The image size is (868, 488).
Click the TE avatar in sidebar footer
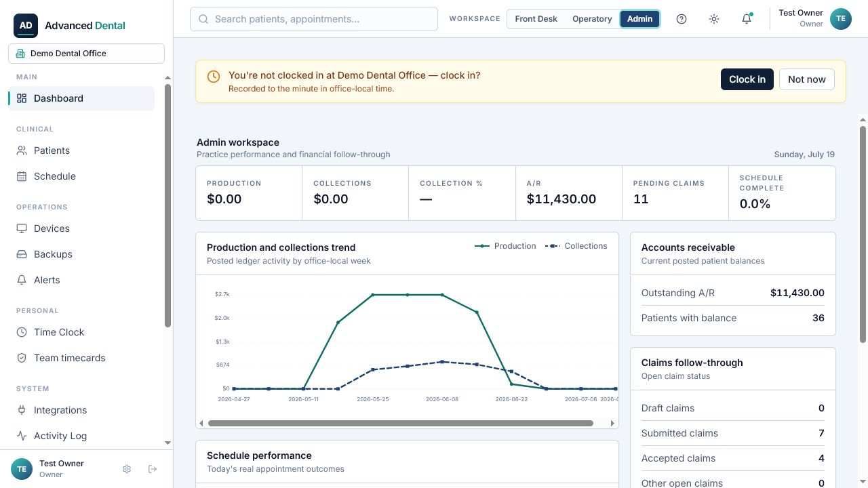point(22,469)
